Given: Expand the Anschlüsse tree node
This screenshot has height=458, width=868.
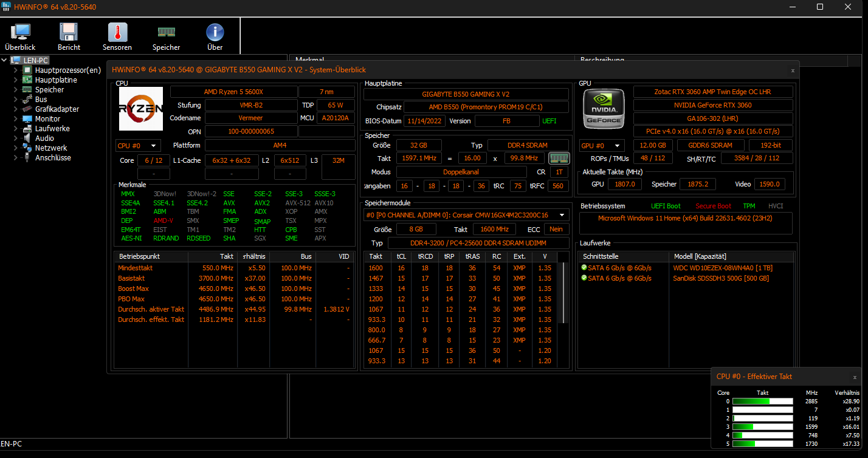Looking at the screenshot, I should (x=16, y=157).
